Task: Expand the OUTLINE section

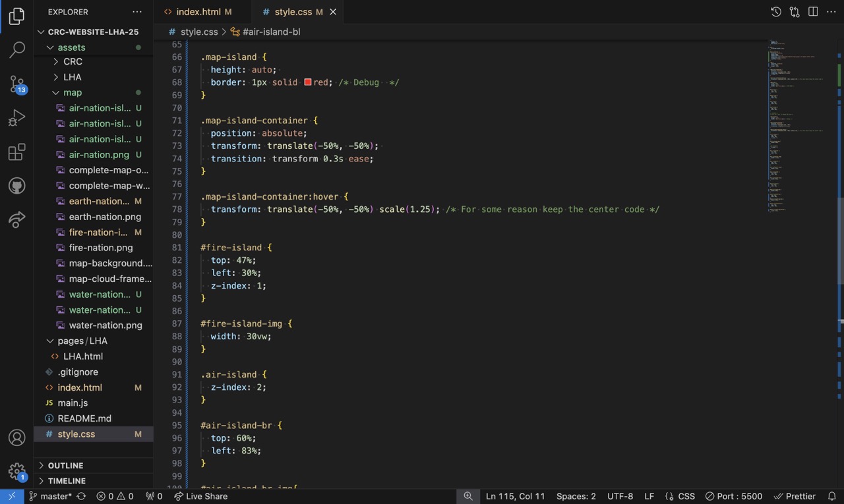Action: pyautogui.click(x=65, y=465)
